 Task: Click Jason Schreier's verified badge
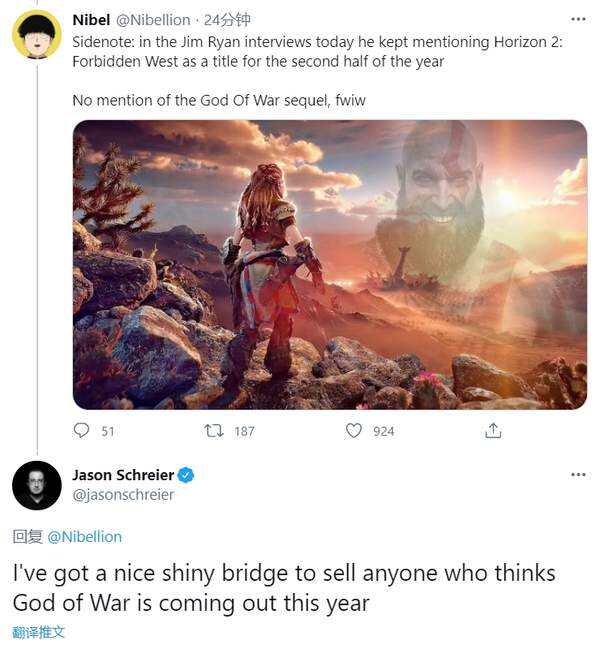pyautogui.click(x=186, y=475)
